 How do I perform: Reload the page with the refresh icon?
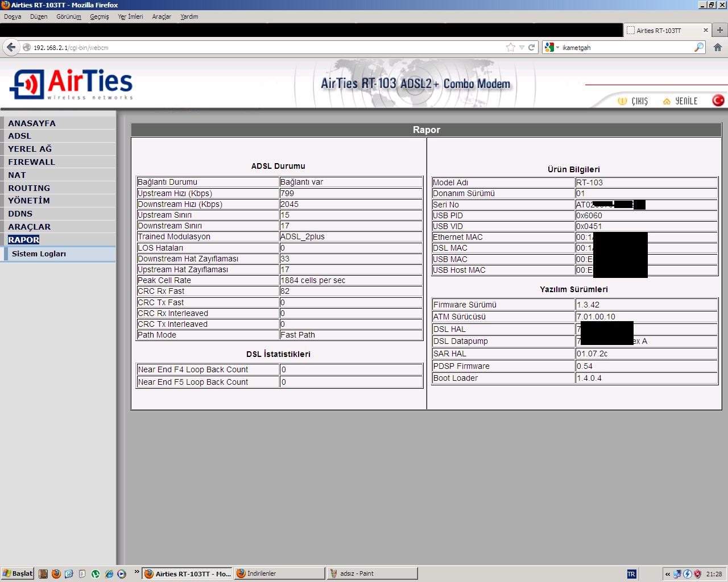[x=532, y=47]
